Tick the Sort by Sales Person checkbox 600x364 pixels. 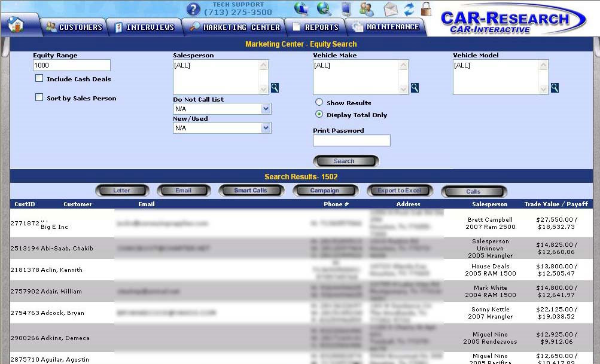pyautogui.click(x=39, y=97)
